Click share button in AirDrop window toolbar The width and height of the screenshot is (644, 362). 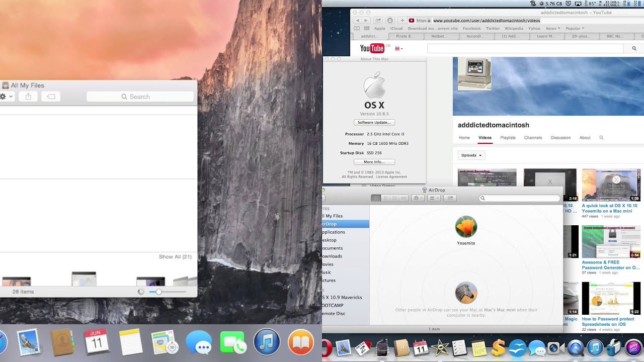coord(451,198)
